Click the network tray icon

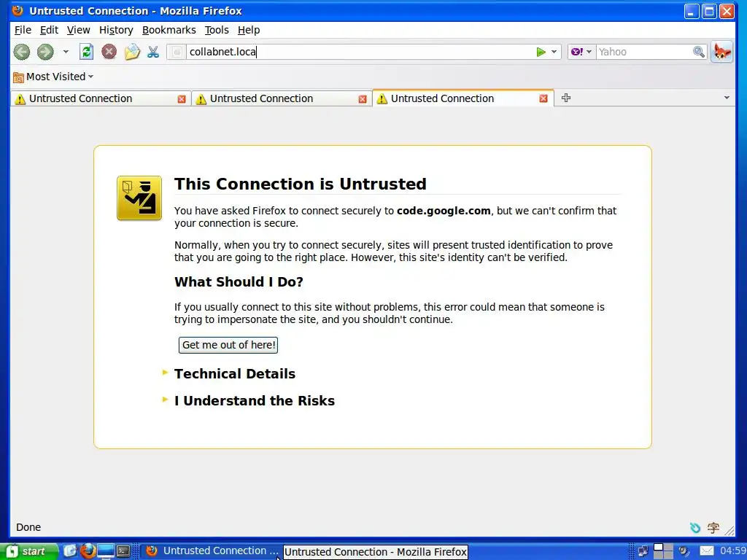coord(643,551)
